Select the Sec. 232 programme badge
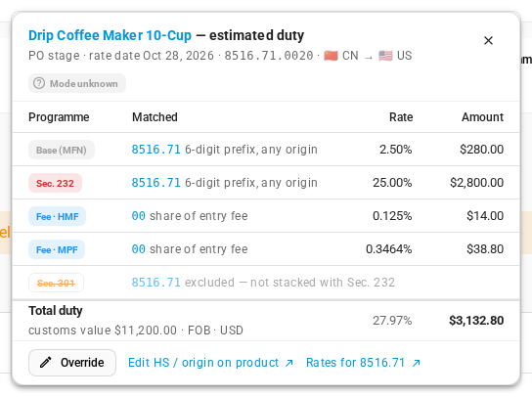 click(55, 183)
